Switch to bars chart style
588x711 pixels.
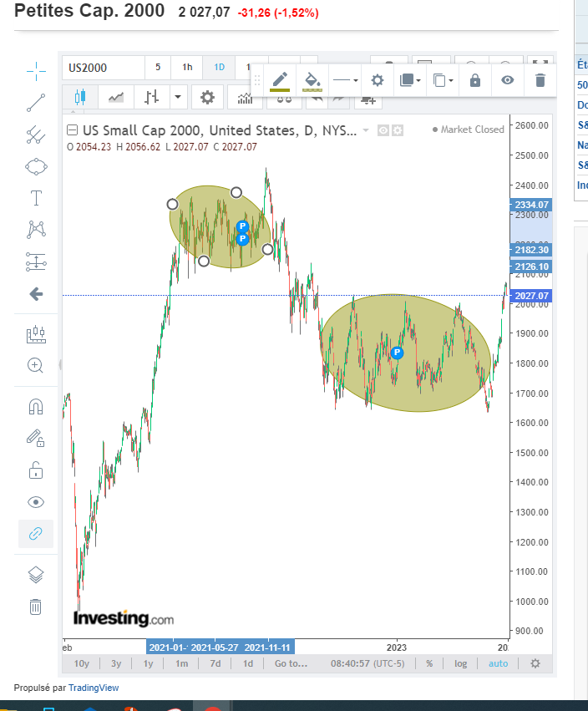click(x=152, y=97)
